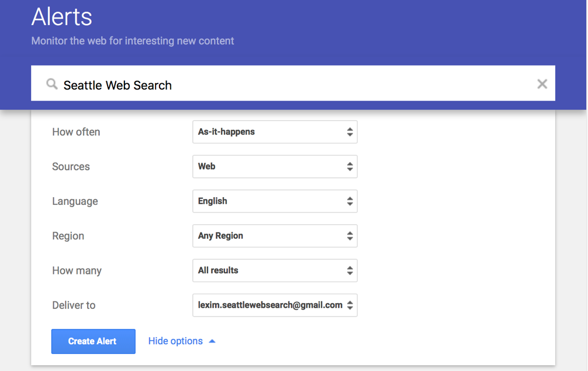
Task: Open the How often dropdown
Action: 275,132
